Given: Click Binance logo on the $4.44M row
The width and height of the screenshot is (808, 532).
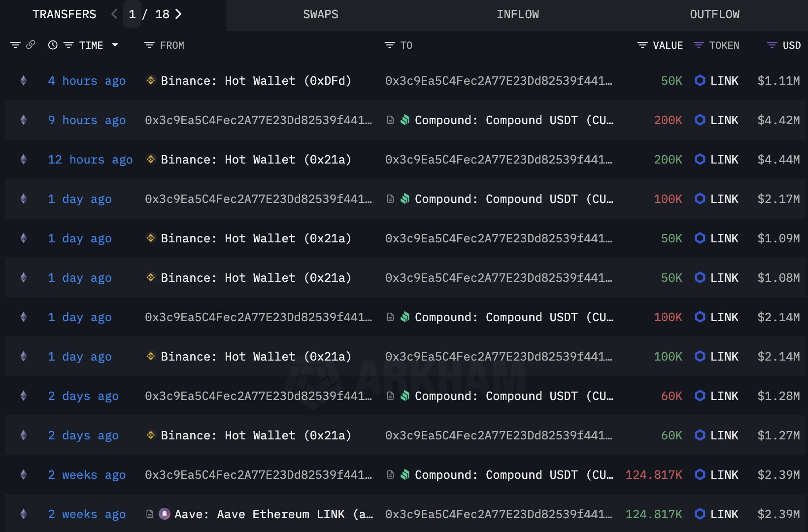Looking at the screenshot, I should pos(151,159).
